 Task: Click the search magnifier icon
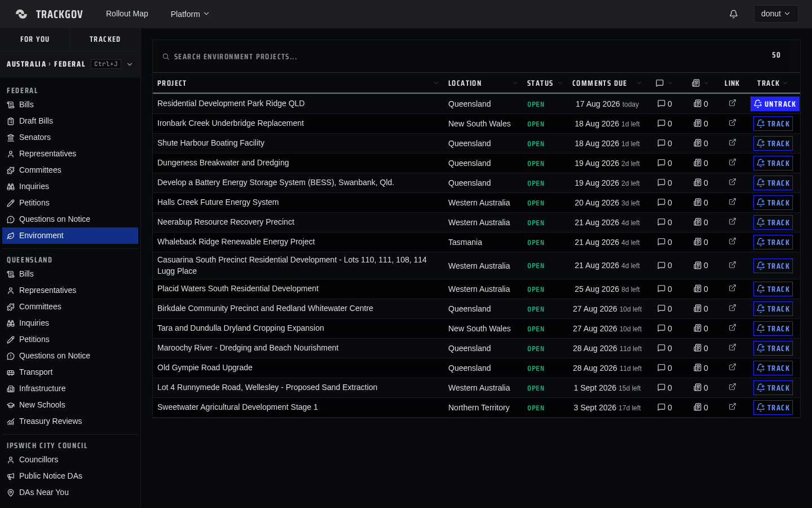click(x=166, y=57)
